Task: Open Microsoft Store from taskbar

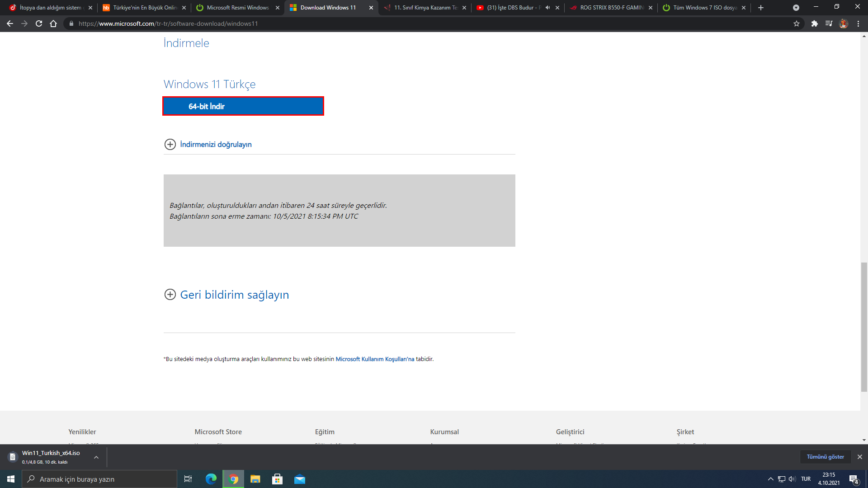Action: [278, 479]
